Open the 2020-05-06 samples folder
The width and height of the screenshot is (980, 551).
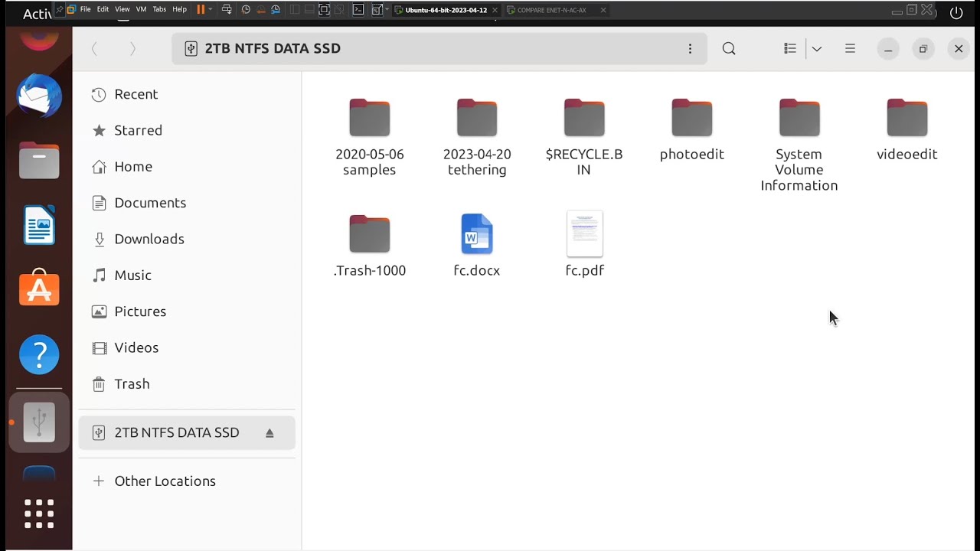tap(370, 138)
